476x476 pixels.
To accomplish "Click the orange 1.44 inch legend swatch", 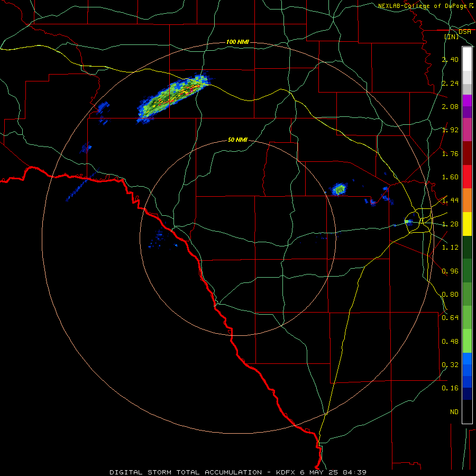I will click(467, 200).
